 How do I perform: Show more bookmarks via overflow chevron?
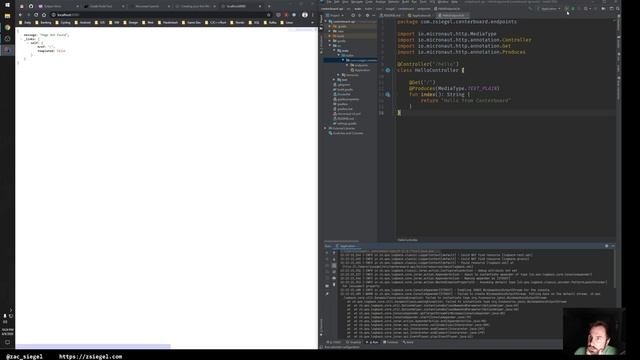coord(312,22)
